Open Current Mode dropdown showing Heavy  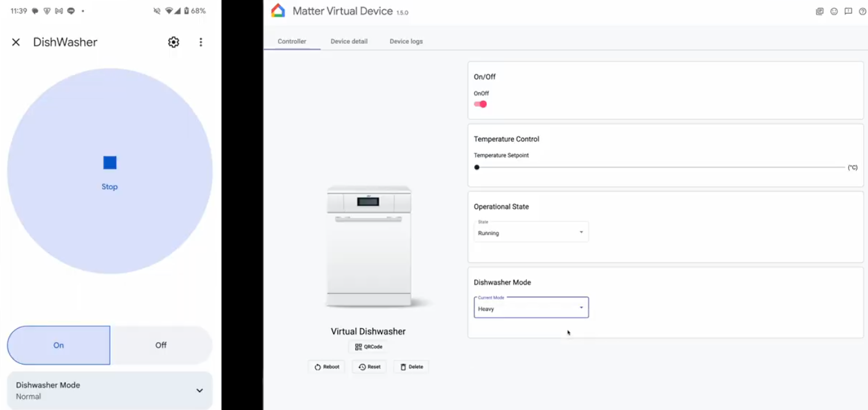531,307
